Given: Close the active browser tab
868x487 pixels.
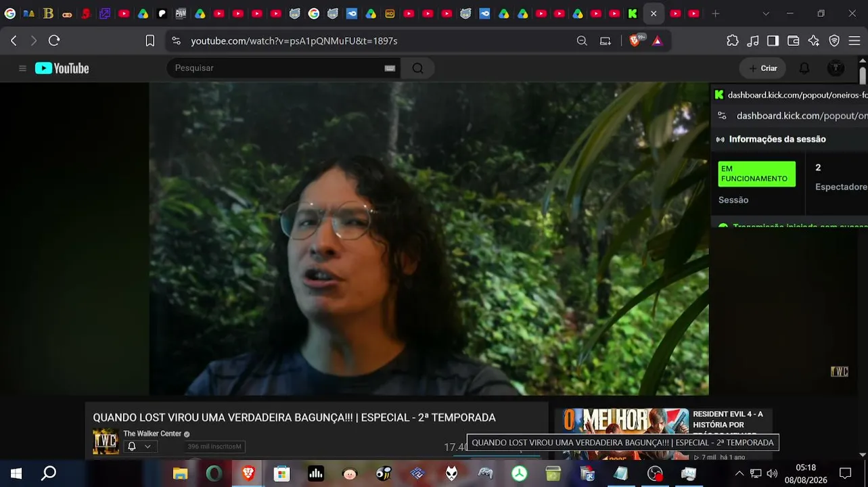Looking at the screenshot, I should [654, 14].
